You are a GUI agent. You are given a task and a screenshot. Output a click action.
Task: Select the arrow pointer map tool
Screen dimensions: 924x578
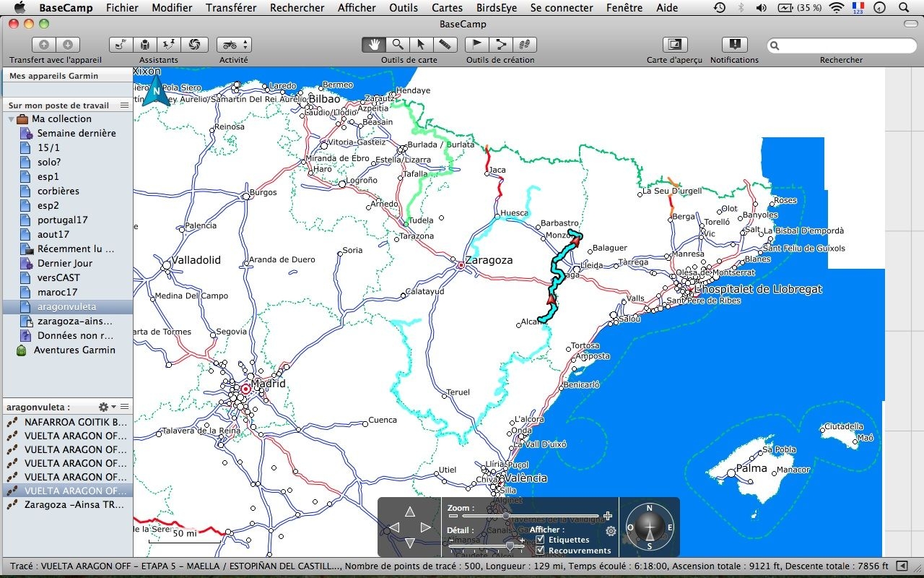pyautogui.click(x=422, y=45)
